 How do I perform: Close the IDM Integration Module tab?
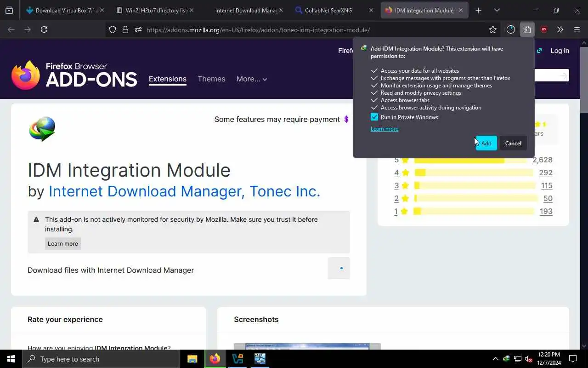[x=461, y=10]
